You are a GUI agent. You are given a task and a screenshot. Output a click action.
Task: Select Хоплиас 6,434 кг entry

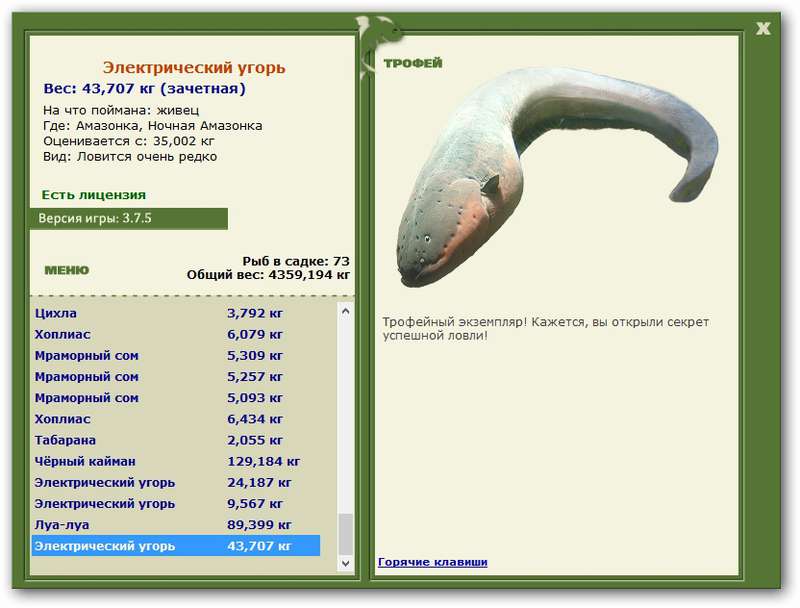point(176,419)
